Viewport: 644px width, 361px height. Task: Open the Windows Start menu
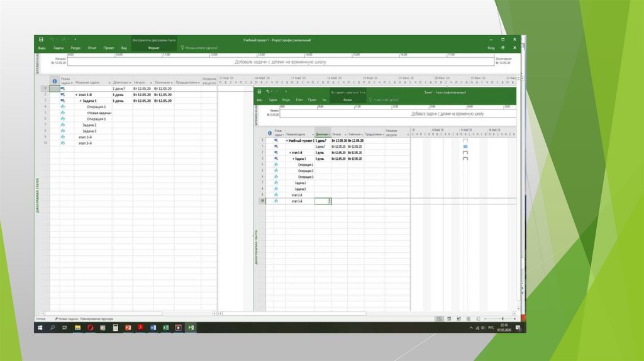click(x=40, y=327)
